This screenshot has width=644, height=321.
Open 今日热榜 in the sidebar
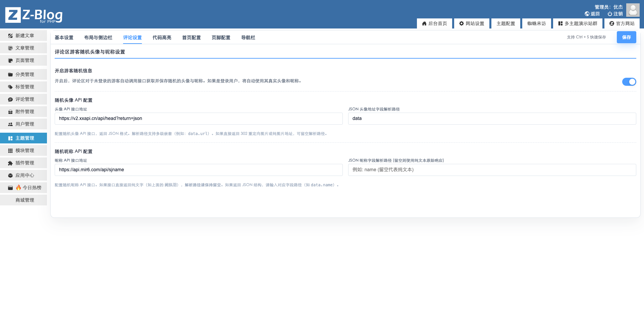[23, 188]
